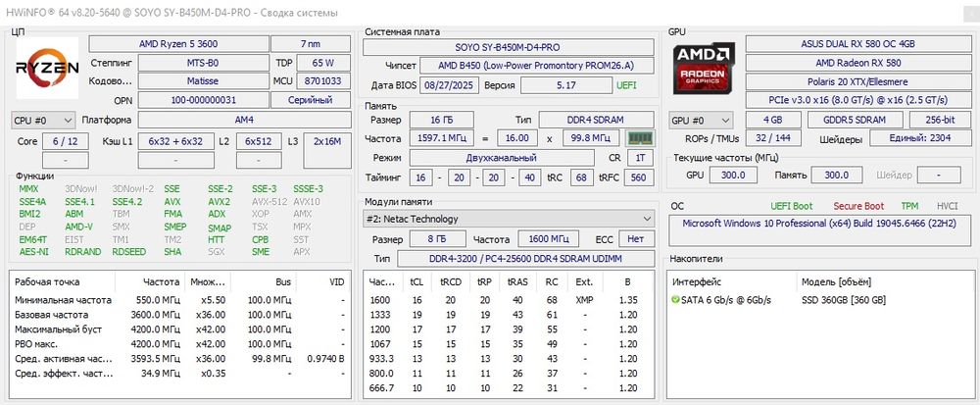This screenshot has width=980, height=405.
Task: Click the VID value '0.9740 В'
Action: coord(325,359)
